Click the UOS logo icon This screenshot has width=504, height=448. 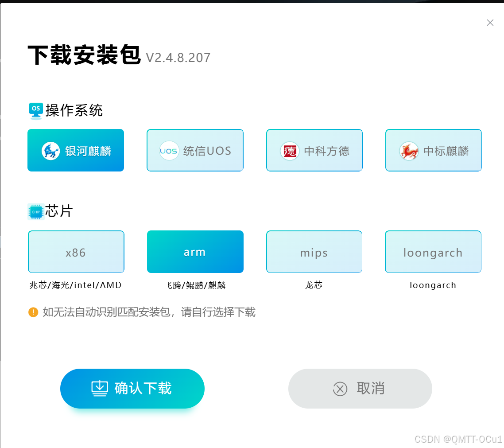pos(169,151)
